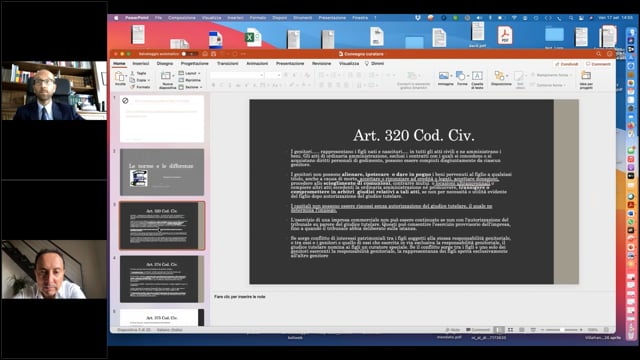Click the Commenti button
The width and height of the screenshot is (640, 360).
598,64
